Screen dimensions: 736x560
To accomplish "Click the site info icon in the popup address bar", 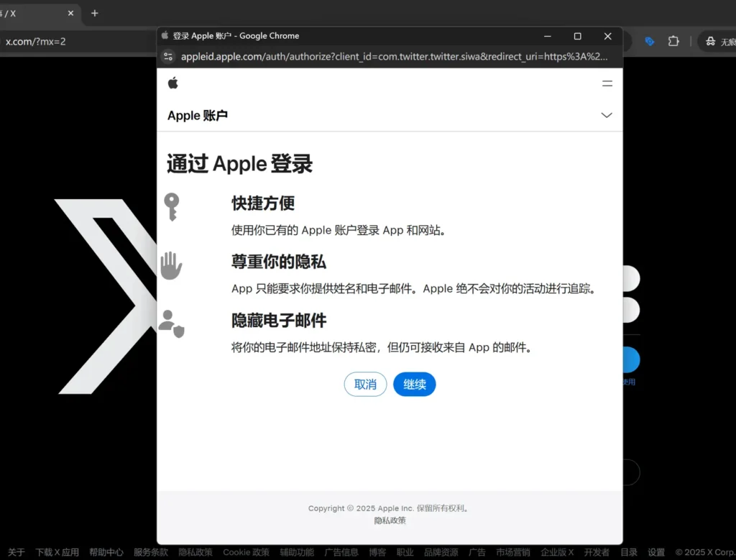I will [x=168, y=57].
